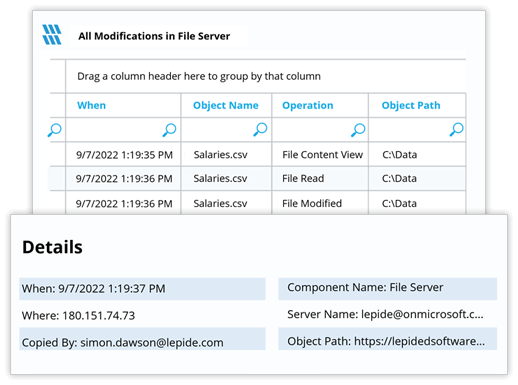Click the 'All Modifications in File Server' title
Image resolution: width=518 pixels, height=385 pixels.
point(154,36)
